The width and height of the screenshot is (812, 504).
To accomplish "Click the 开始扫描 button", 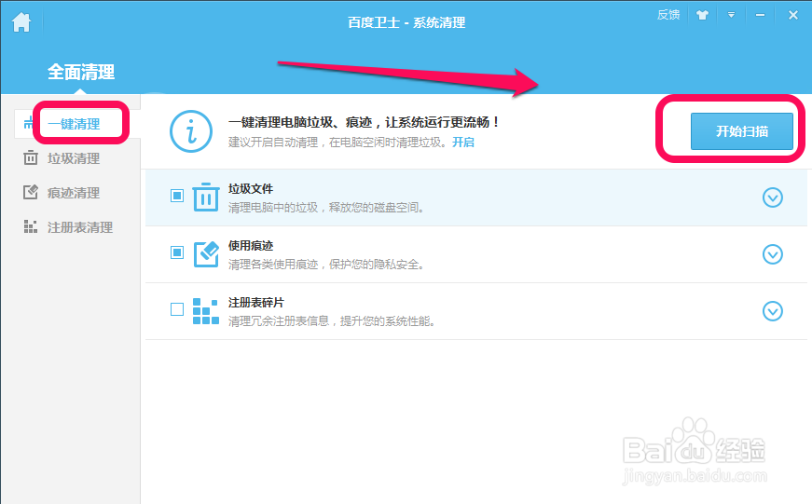I will point(741,131).
